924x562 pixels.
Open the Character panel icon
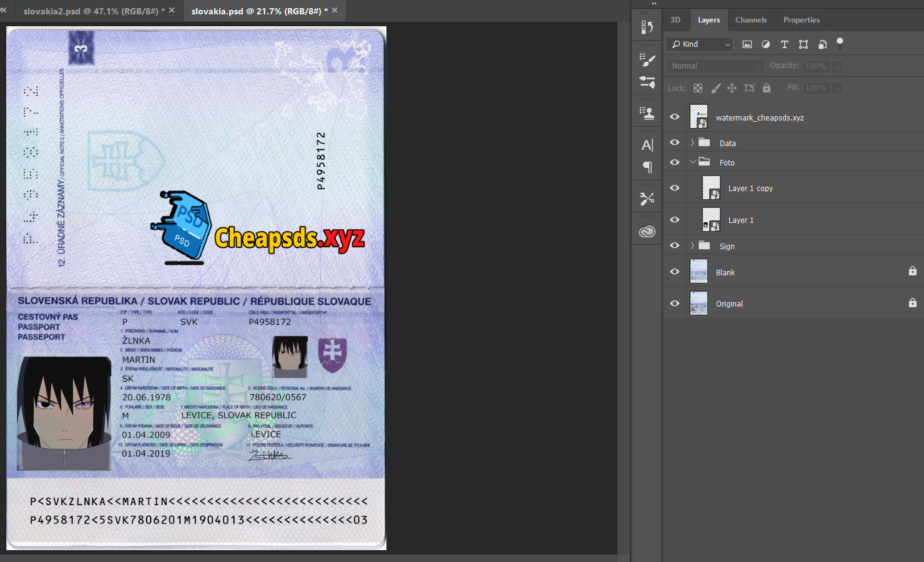[647, 145]
